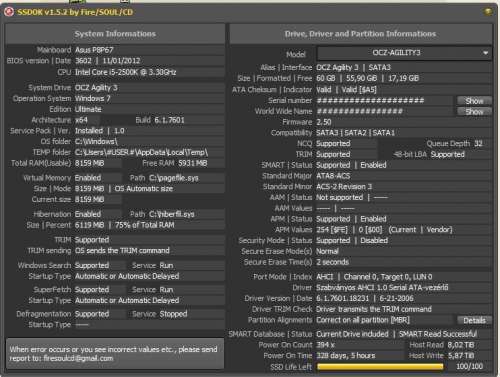Viewport: 500px width, 377px height.
Task: Click the SSD Life Left progress bar
Action: 380,367
